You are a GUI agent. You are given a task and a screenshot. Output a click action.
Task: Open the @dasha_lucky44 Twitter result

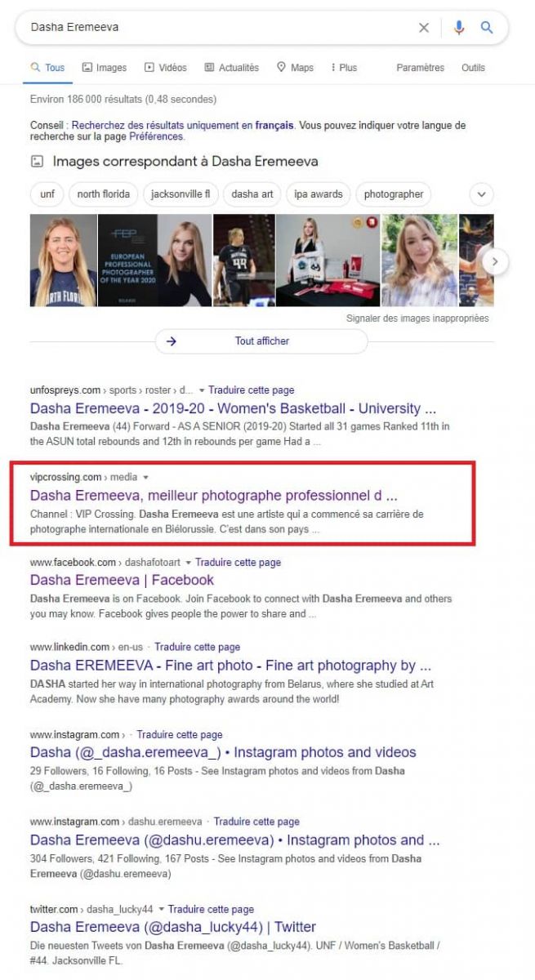click(173, 927)
